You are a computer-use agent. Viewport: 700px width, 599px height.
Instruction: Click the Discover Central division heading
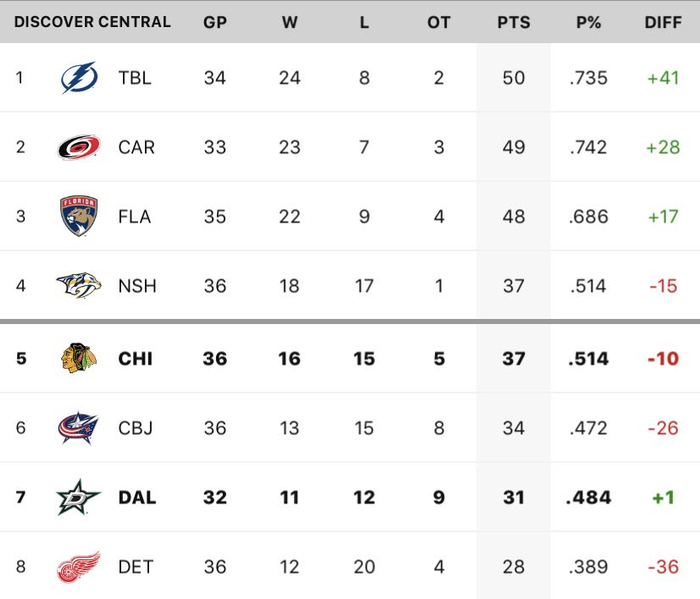pos(92,22)
